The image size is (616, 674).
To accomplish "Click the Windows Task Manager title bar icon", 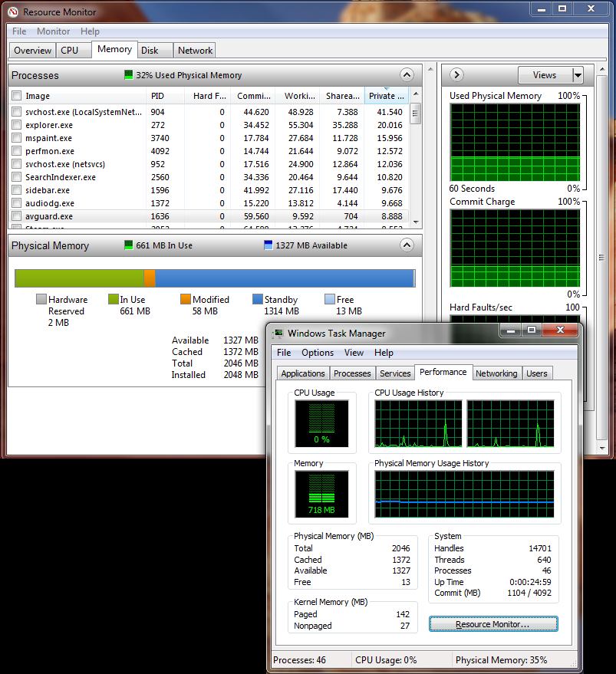I will (278, 334).
